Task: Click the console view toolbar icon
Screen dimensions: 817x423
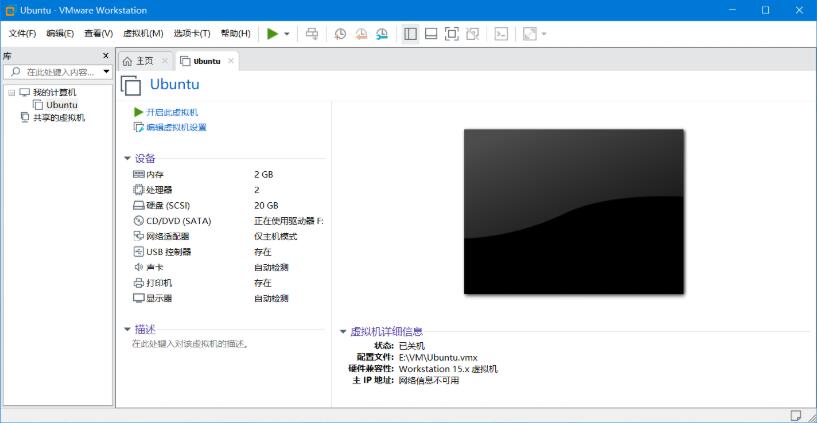Action: (501, 34)
